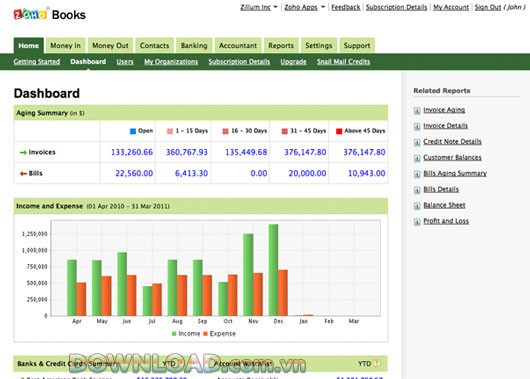
Task: Click the green Invoices arrow icon
Action: pyautogui.click(x=23, y=152)
